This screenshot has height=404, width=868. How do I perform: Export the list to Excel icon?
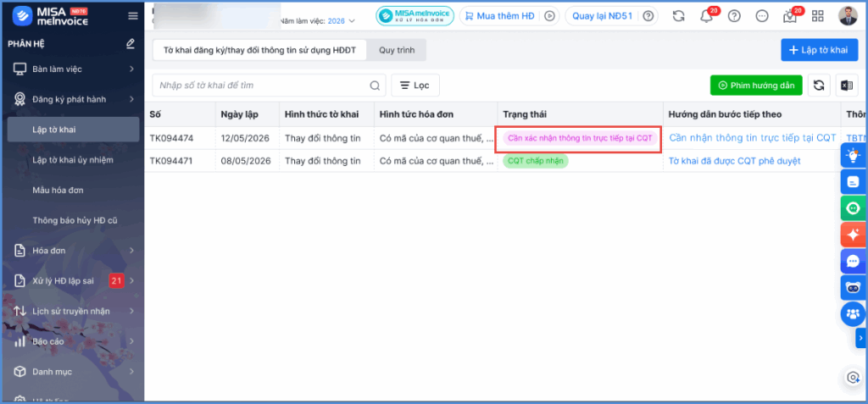(847, 86)
